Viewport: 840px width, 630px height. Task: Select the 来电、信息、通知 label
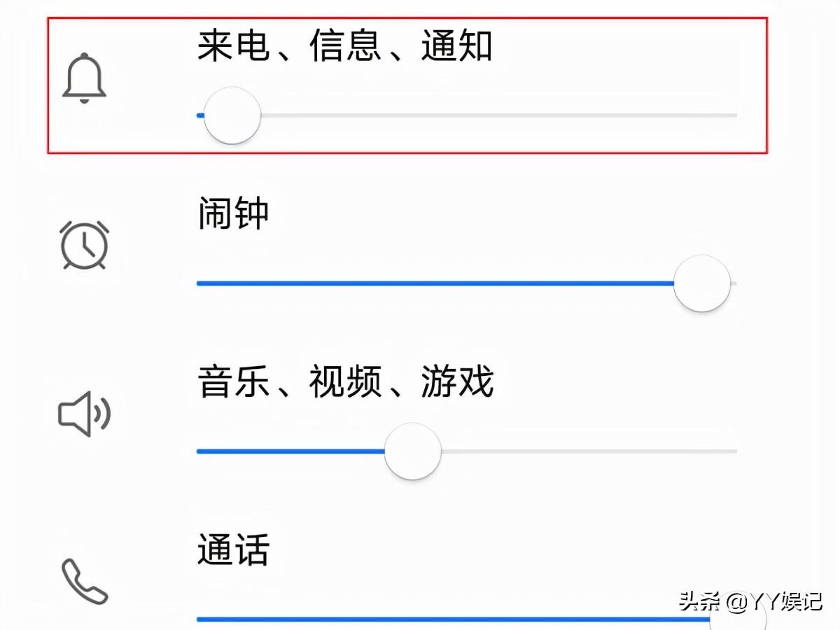345,45
